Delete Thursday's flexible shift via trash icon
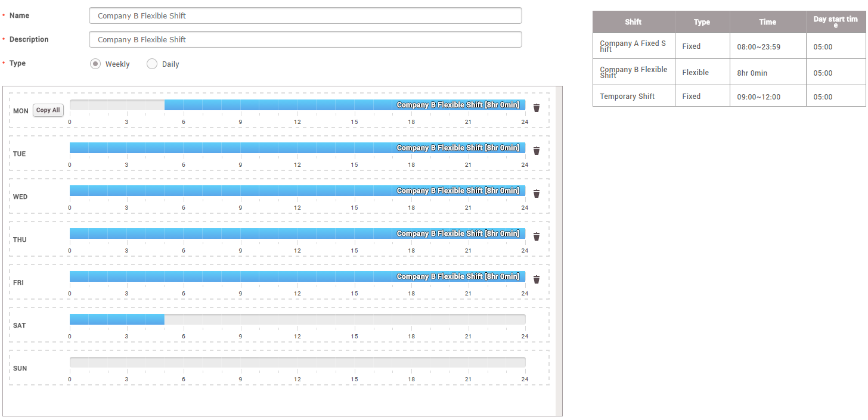The width and height of the screenshot is (868, 420). coord(536,237)
